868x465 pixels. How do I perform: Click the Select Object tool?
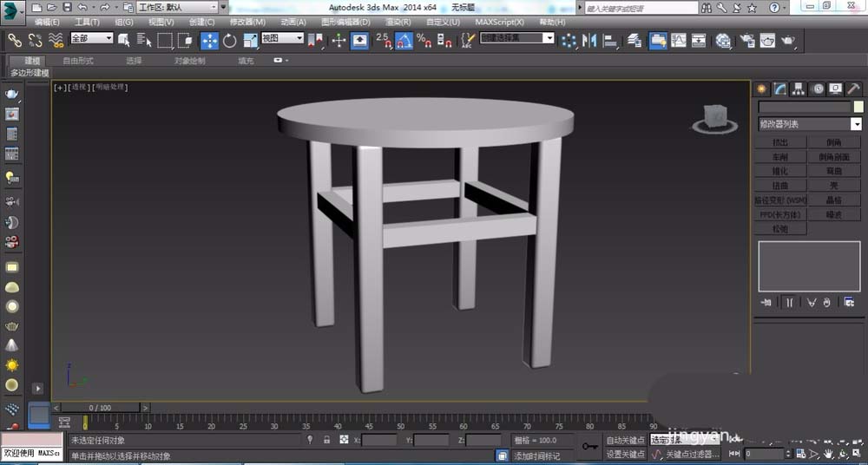point(123,40)
